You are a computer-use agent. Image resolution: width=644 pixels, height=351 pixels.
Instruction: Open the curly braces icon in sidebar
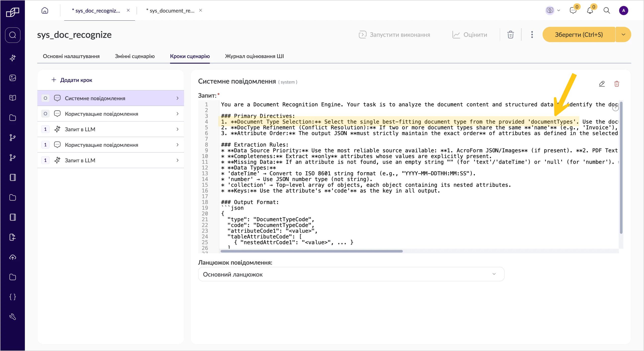tap(13, 297)
